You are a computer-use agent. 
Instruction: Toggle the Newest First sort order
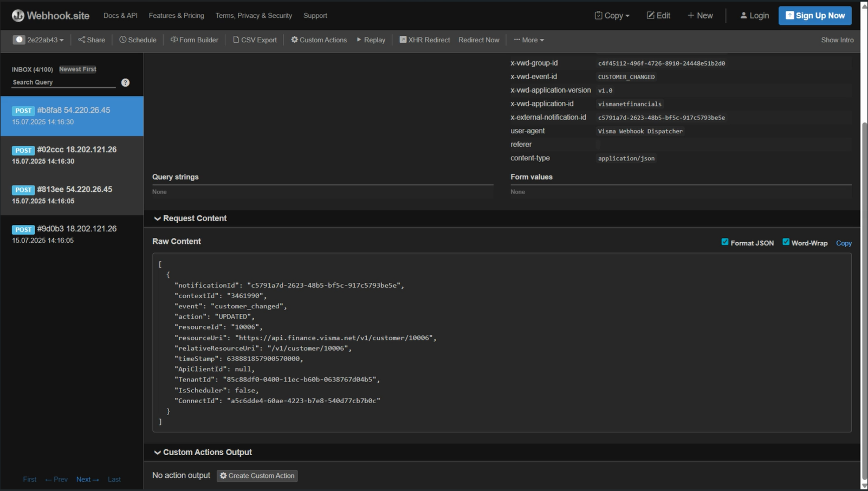77,69
